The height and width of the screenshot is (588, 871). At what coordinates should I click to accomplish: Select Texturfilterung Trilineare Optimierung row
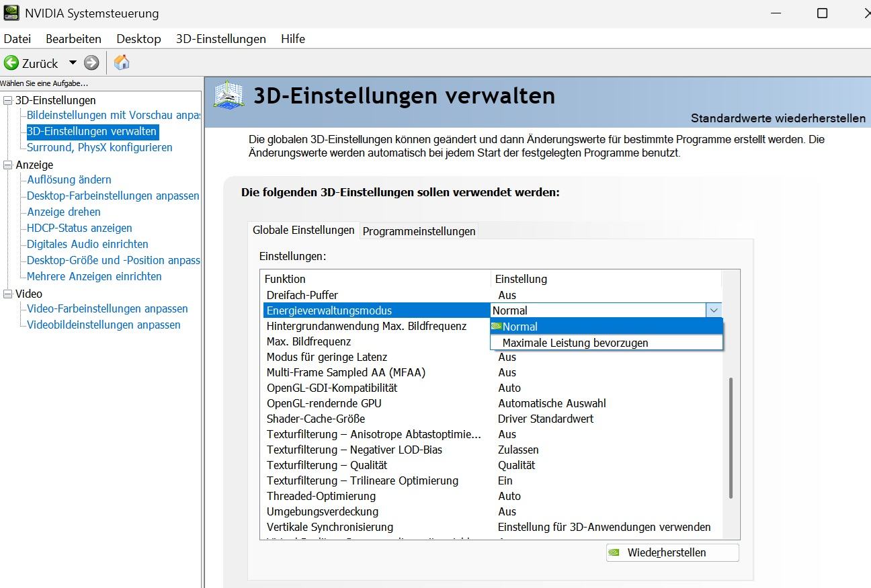491,480
